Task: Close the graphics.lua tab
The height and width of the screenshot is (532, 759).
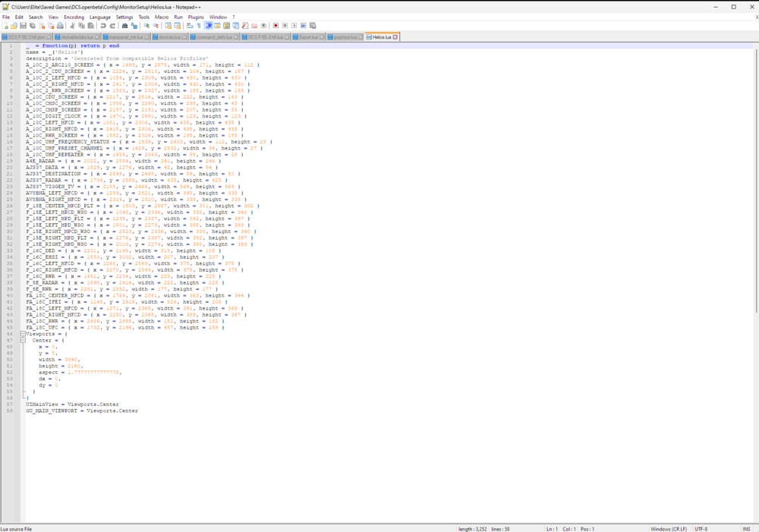Action: point(360,37)
